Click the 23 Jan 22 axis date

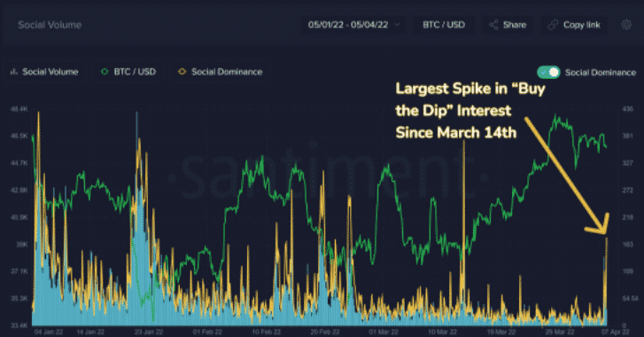coord(149,332)
